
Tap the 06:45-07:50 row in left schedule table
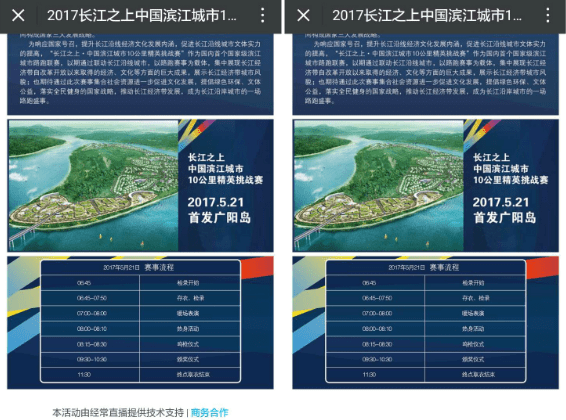(x=140, y=298)
